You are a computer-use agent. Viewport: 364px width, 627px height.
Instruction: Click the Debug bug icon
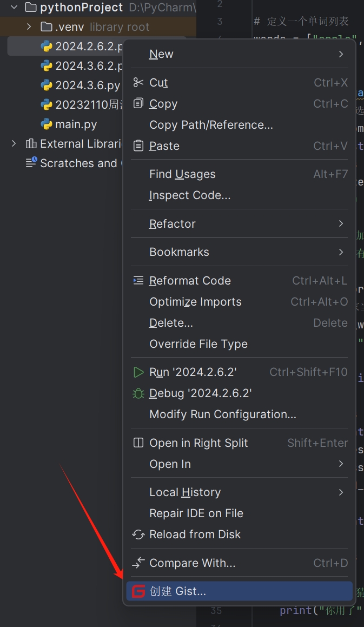[x=138, y=393]
